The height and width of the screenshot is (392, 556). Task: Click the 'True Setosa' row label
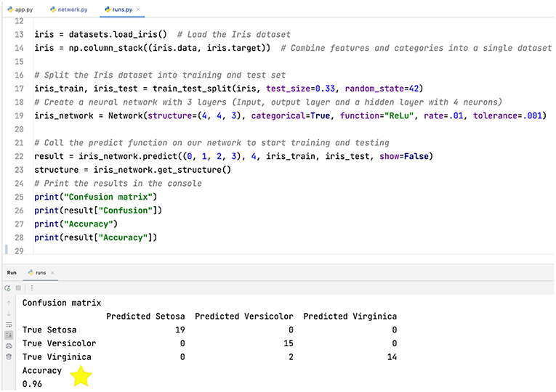pos(49,330)
